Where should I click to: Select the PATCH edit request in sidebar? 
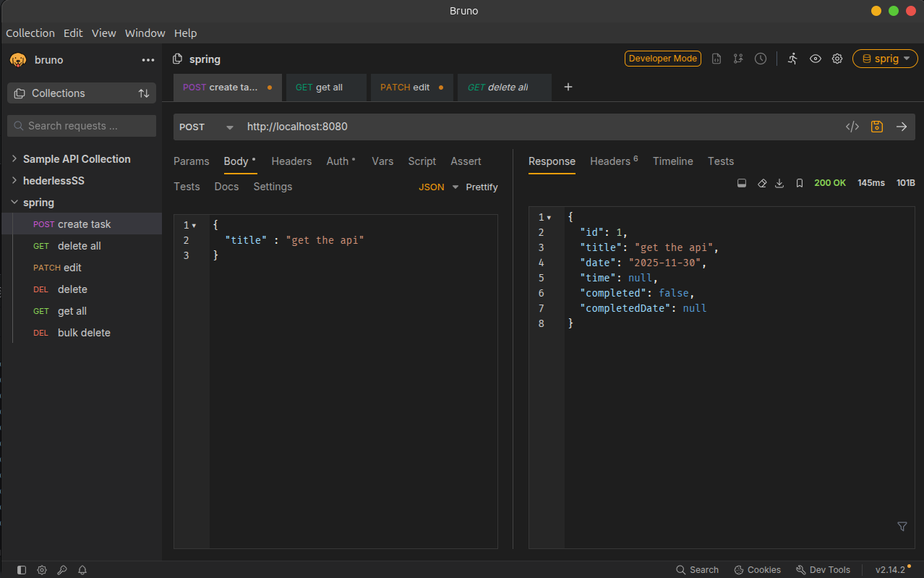point(82,268)
